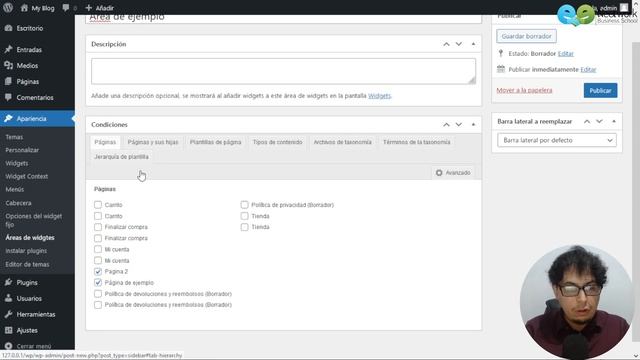Open the Entradas pin icon
The width and height of the screenshot is (640, 360).
tap(8, 49)
